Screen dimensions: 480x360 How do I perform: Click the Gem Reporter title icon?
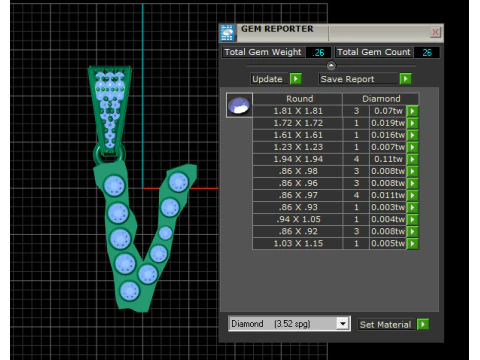[x=227, y=33]
